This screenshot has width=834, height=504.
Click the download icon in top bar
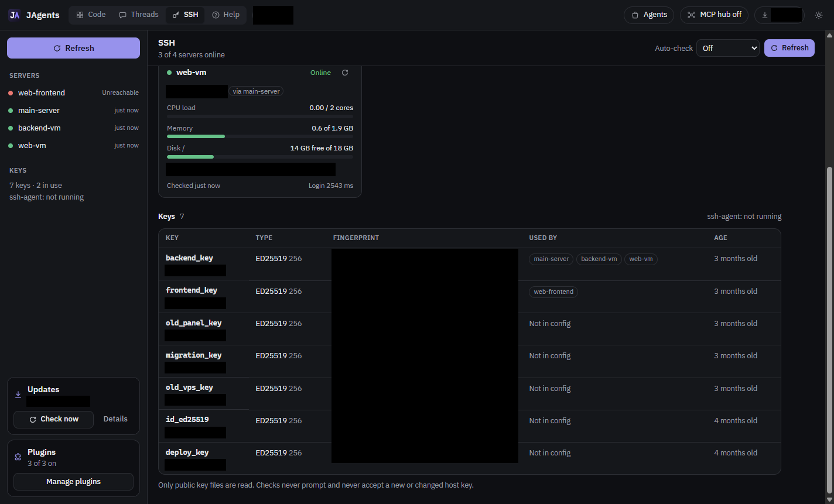tap(765, 15)
